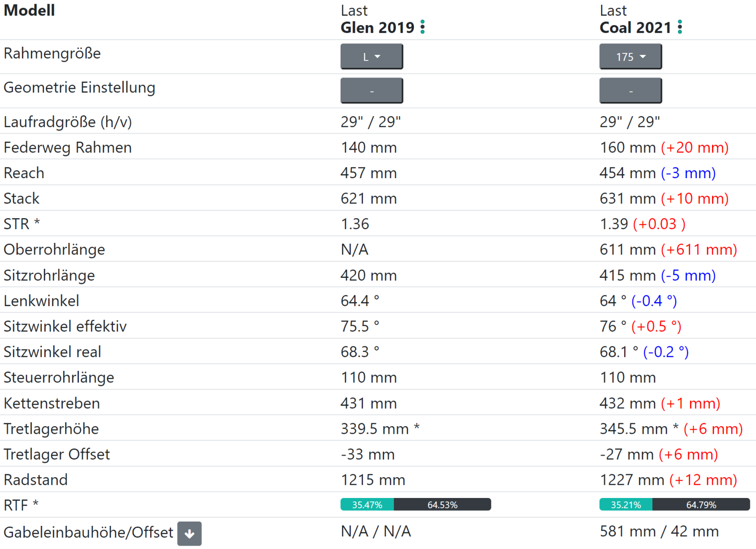Expand Gabeleinbauhöhe/Offset with the down arrow

click(189, 533)
